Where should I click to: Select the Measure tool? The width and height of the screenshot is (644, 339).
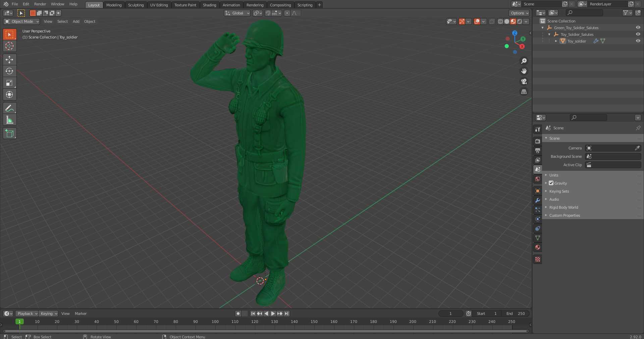[x=9, y=120]
